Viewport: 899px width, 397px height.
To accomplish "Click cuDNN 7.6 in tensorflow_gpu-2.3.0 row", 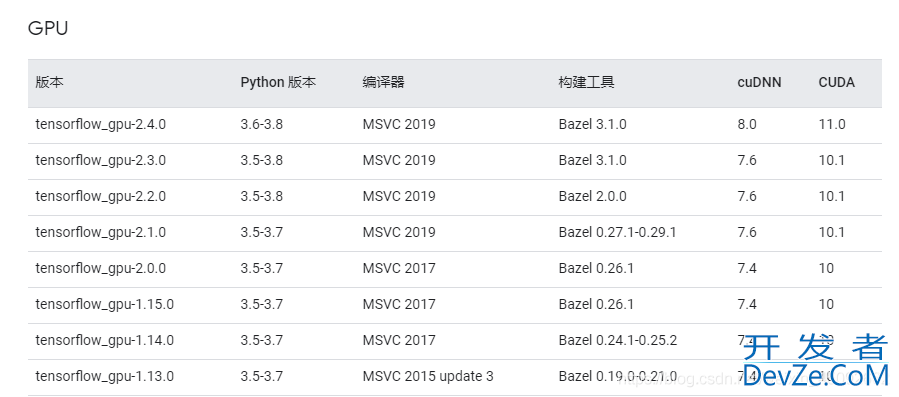I will [747, 161].
